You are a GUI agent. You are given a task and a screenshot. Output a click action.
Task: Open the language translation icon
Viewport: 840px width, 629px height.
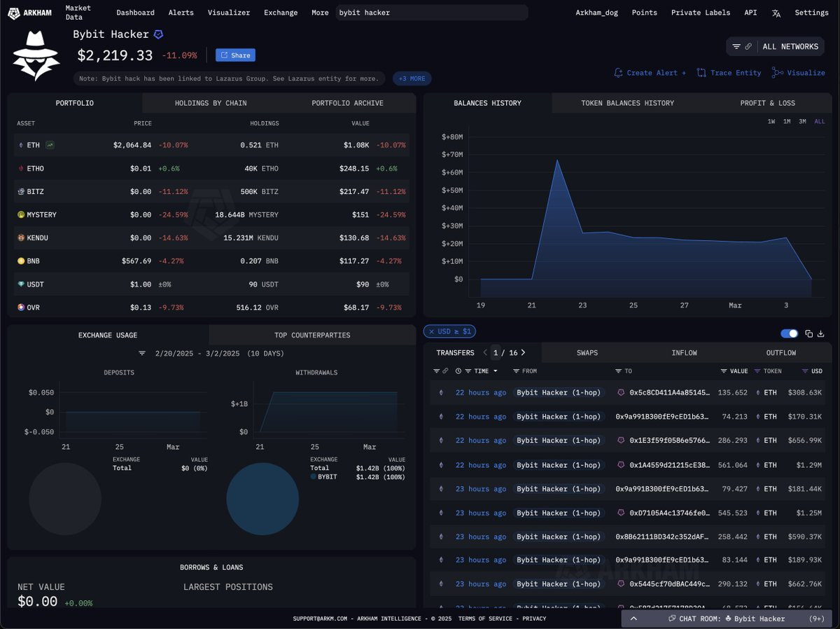[x=776, y=13]
